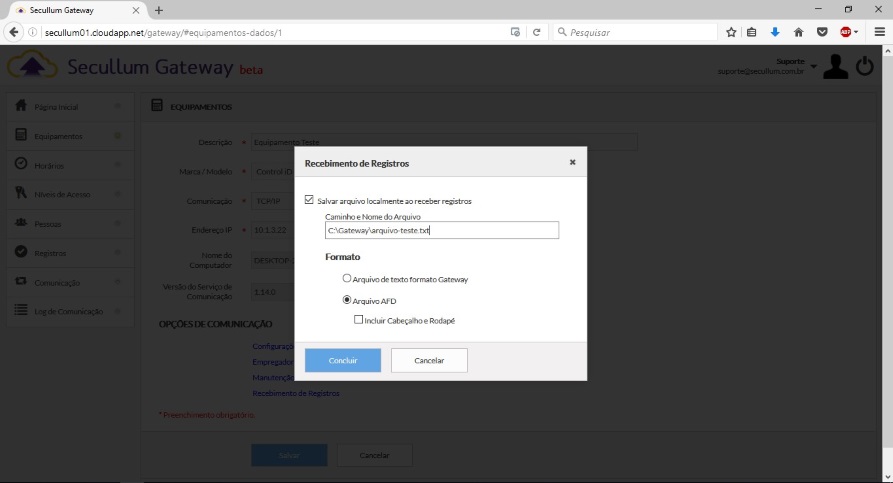Screen dimensions: 893x483
Task: Close the Recebimento de Registros dialog
Action: [572, 162]
